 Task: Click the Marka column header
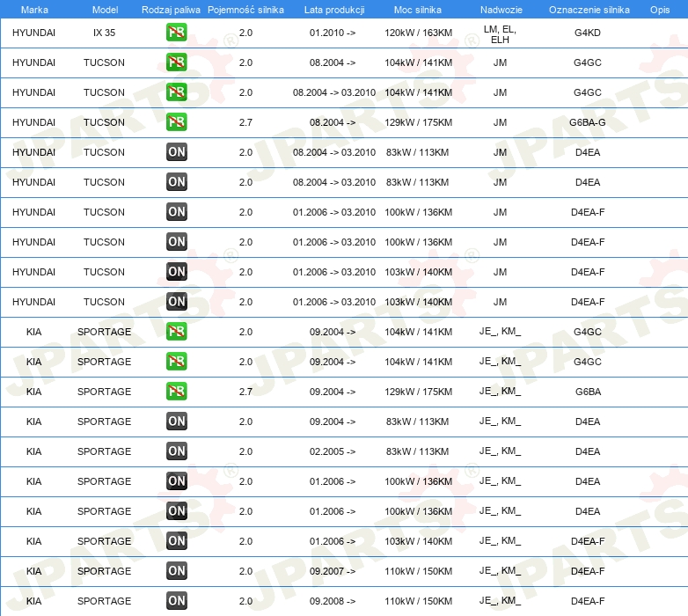coord(34,10)
